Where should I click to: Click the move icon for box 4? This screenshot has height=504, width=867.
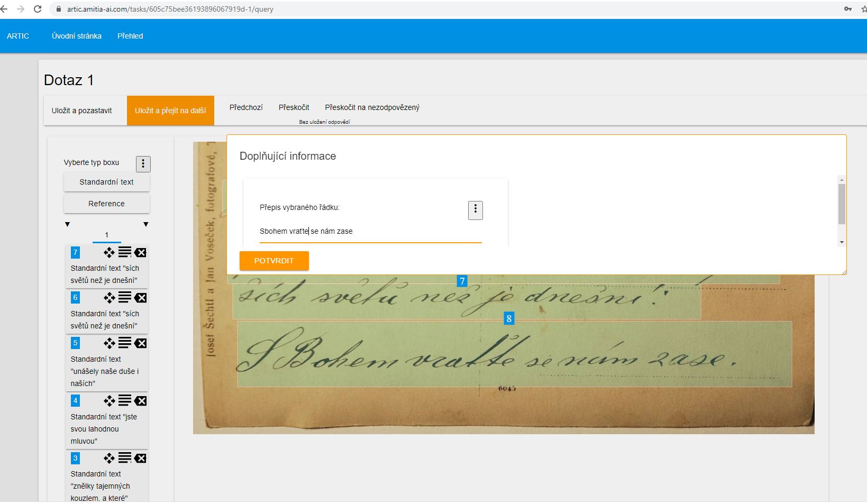(x=109, y=401)
